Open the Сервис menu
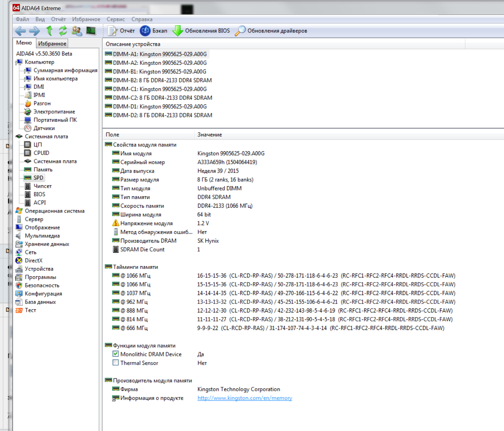 click(116, 19)
